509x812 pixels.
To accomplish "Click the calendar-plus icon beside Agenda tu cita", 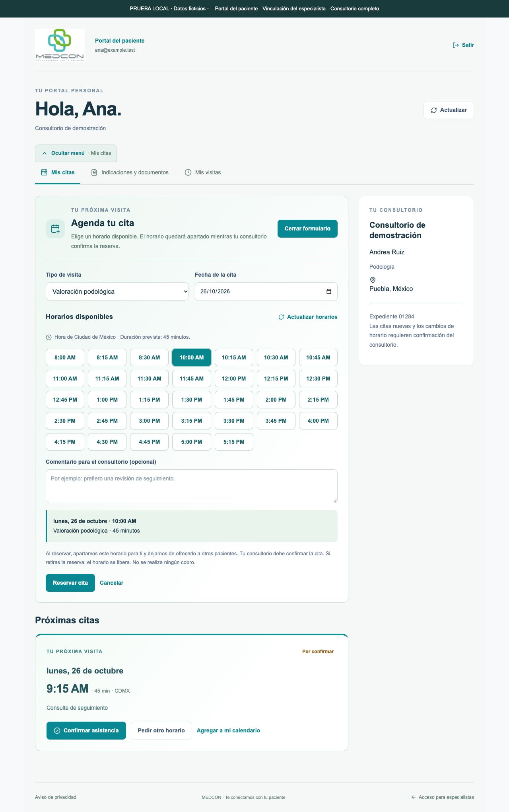I will click(55, 229).
